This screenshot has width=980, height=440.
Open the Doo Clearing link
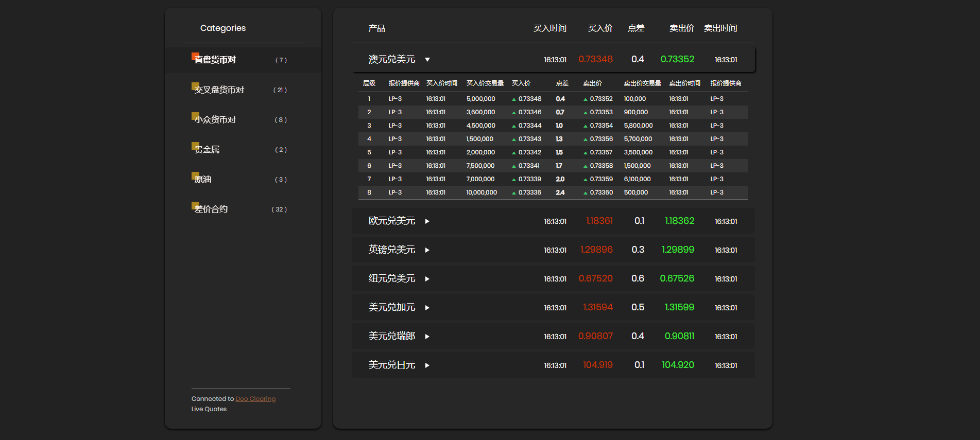click(x=255, y=399)
